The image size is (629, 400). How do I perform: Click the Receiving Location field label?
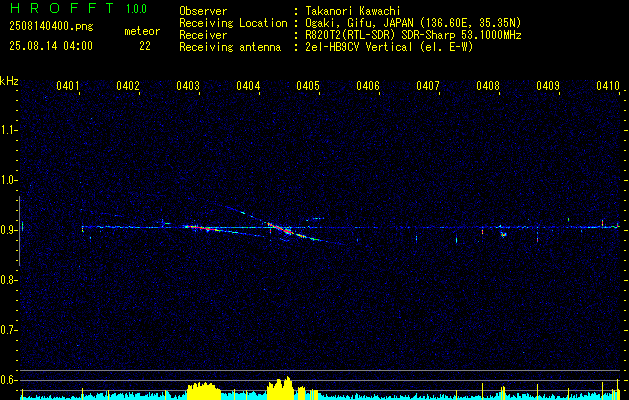pos(233,23)
